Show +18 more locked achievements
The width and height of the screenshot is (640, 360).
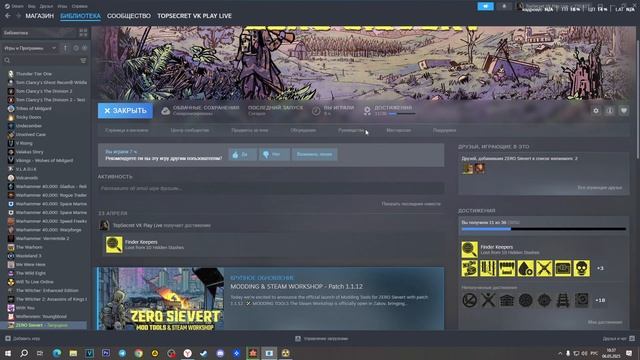point(600,300)
